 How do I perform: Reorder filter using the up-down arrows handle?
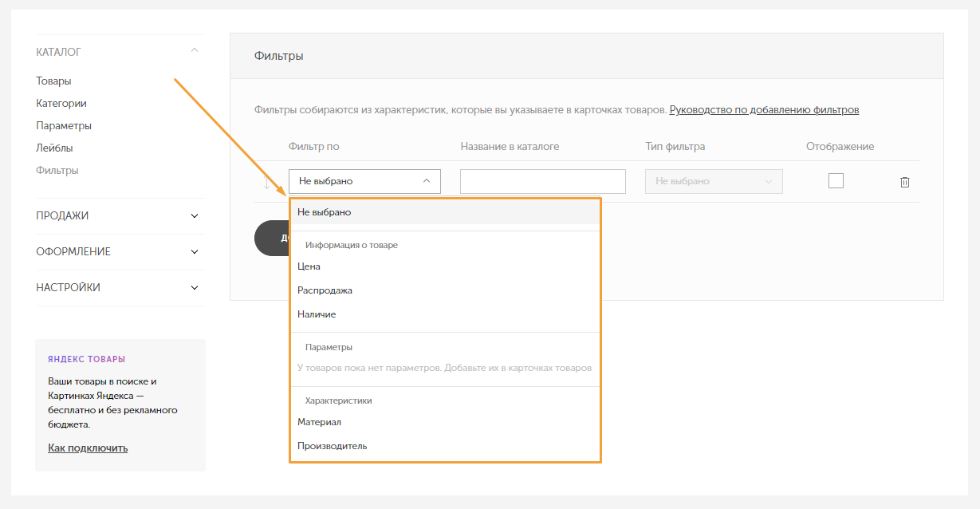(x=267, y=182)
